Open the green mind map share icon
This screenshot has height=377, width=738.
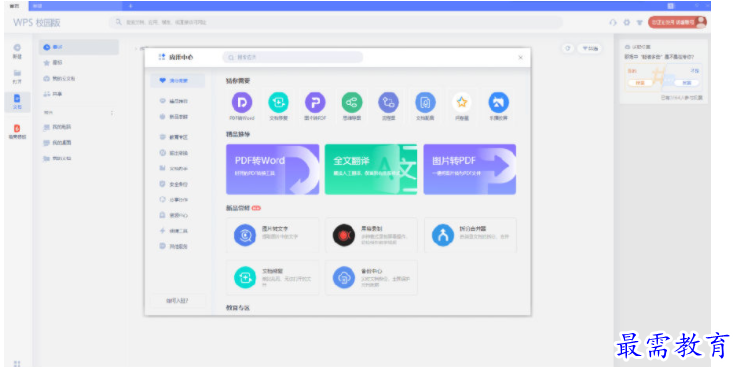coord(352,102)
